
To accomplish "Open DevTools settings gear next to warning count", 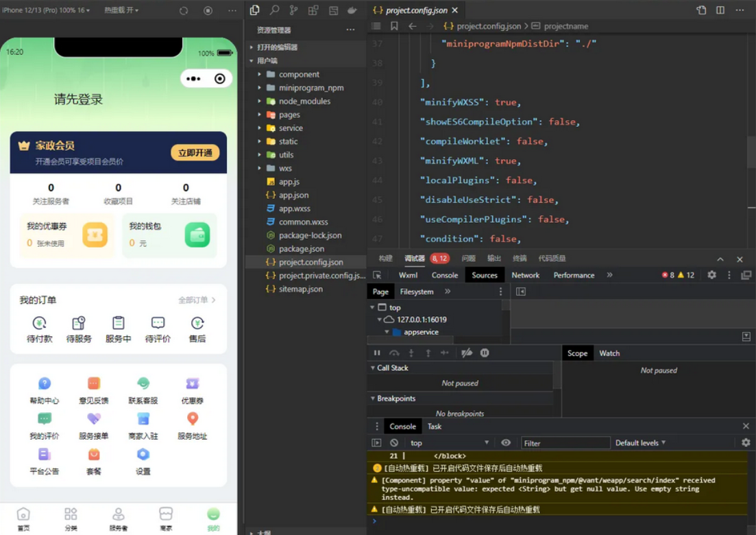I will pos(711,275).
